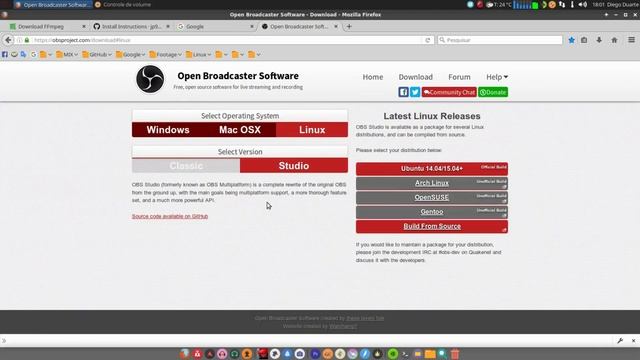
Task: Choose the OpenSUSE build
Action: pyautogui.click(x=432, y=198)
